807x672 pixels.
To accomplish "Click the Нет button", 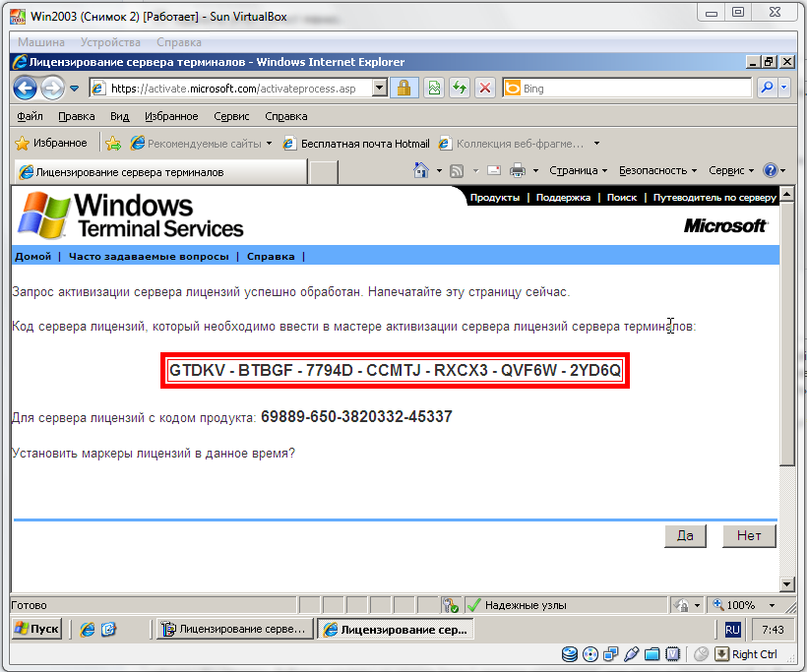I will [749, 535].
